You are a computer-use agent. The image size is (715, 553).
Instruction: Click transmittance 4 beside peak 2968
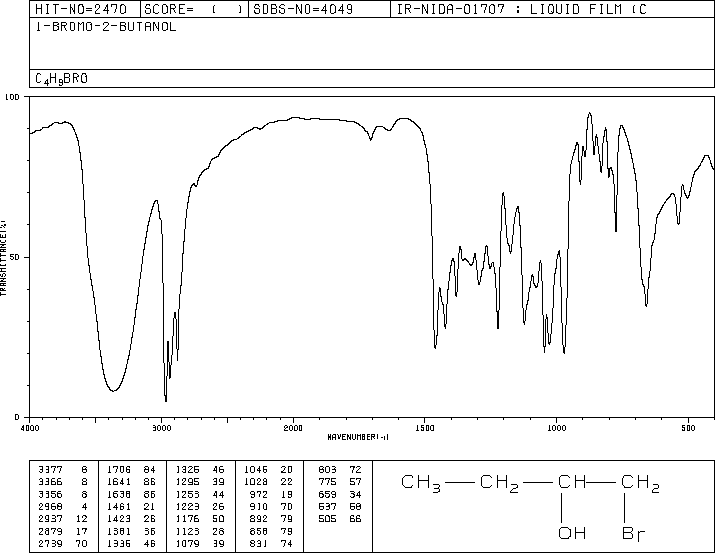pyautogui.click(x=84, y=506)
